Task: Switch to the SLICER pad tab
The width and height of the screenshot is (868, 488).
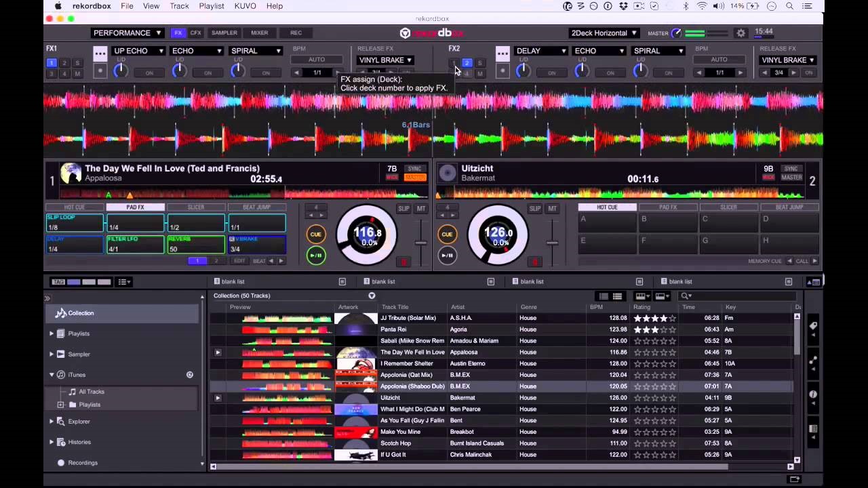Action: point(196,207)
